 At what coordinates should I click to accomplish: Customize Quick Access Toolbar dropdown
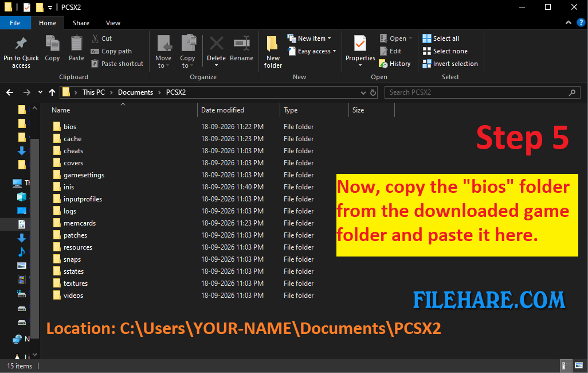coord(50,7)
